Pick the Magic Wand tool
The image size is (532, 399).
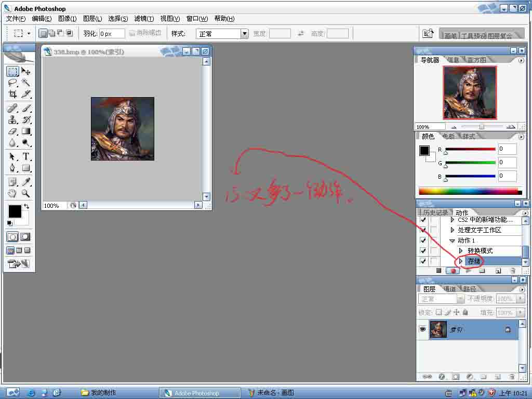[25, 83]
